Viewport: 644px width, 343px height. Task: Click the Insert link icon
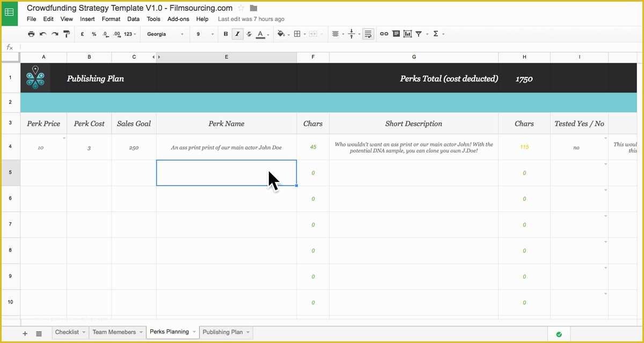tap(384, 34)
